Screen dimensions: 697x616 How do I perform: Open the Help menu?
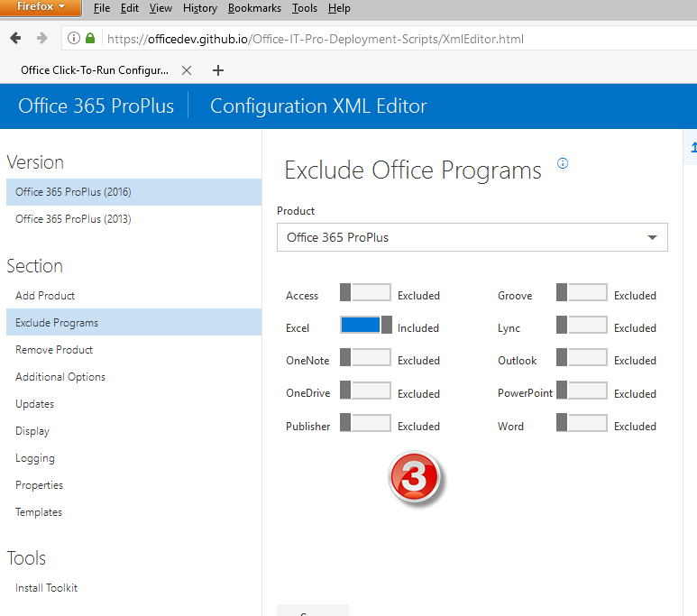339,8
